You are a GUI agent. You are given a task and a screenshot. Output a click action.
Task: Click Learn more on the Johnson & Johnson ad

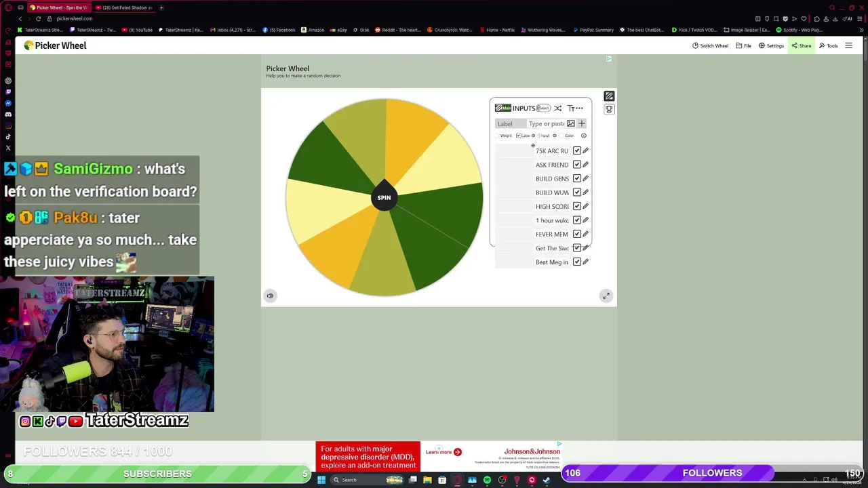443,452
